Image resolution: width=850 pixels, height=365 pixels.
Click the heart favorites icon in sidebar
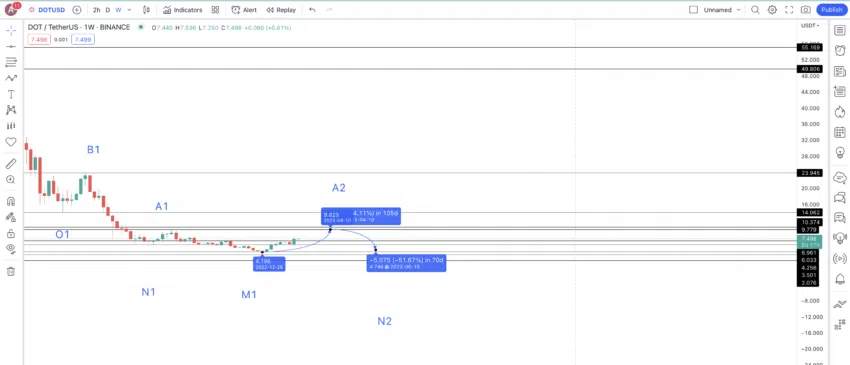click(11, 142)
